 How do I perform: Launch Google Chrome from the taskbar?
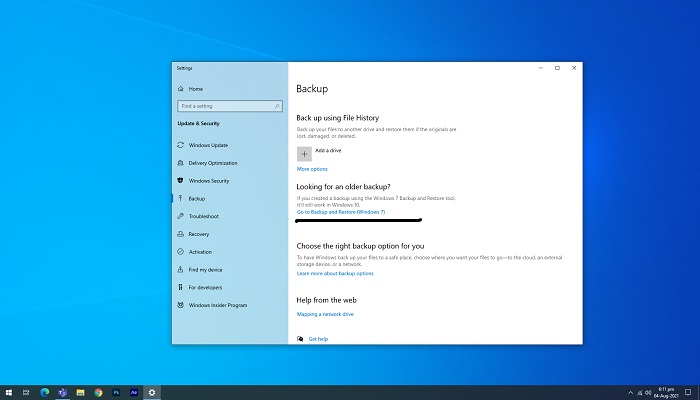[x=98, y=393]
